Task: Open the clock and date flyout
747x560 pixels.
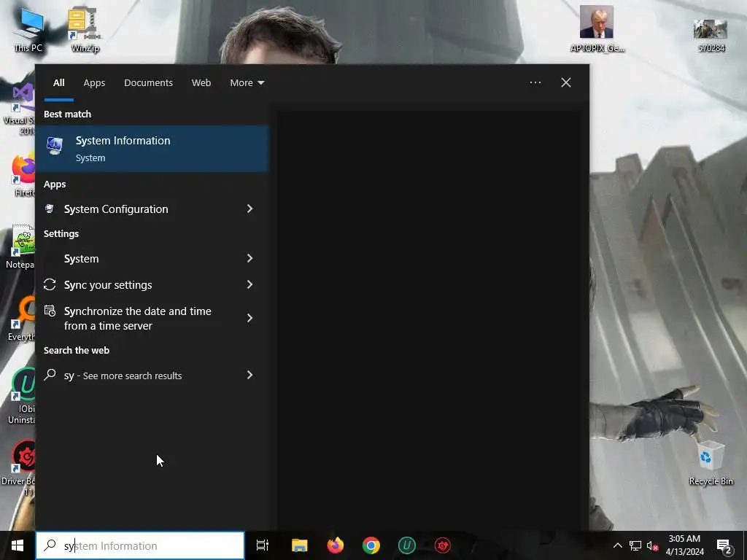Action: point(684,545)
